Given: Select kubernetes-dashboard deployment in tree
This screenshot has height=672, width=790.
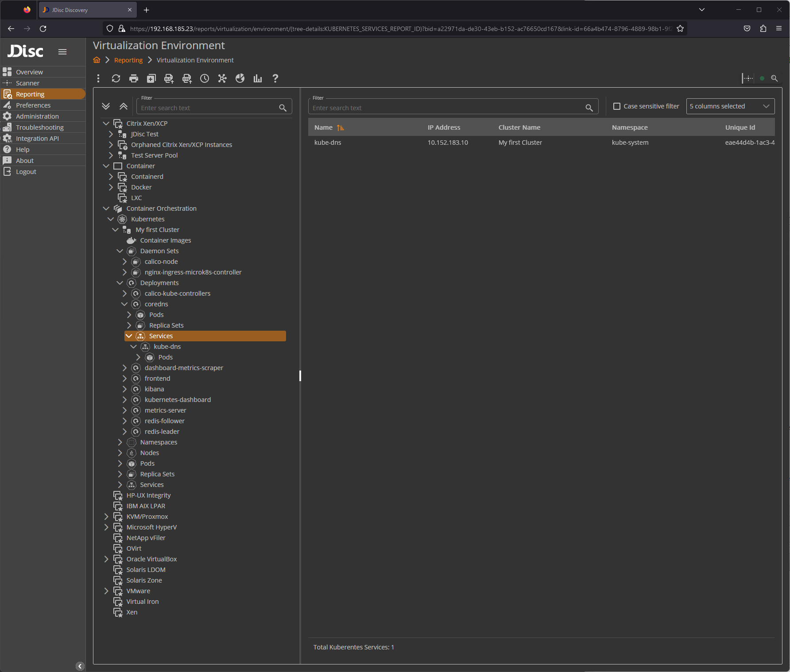Looking at the screenshot, I should pyautogui.click(x=178, y=400).
